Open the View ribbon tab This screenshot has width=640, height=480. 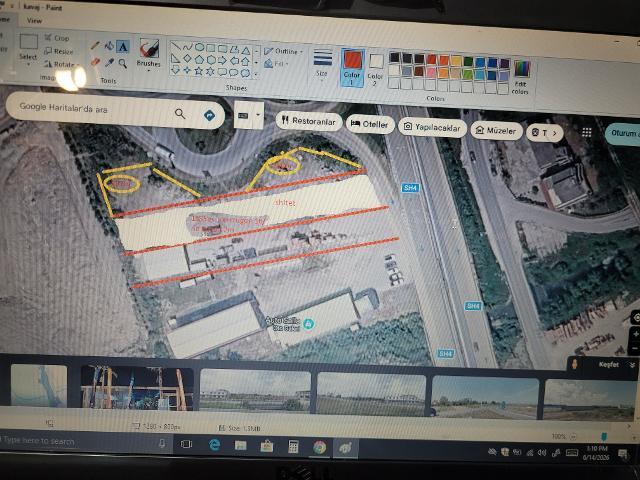tap(35, 20)
